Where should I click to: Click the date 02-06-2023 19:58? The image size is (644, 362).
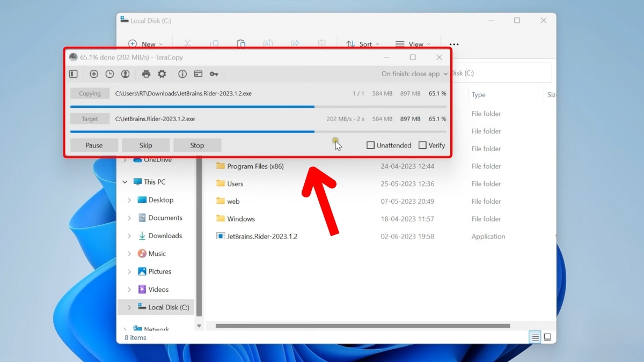pyautogui.click(x=407, y=237)
